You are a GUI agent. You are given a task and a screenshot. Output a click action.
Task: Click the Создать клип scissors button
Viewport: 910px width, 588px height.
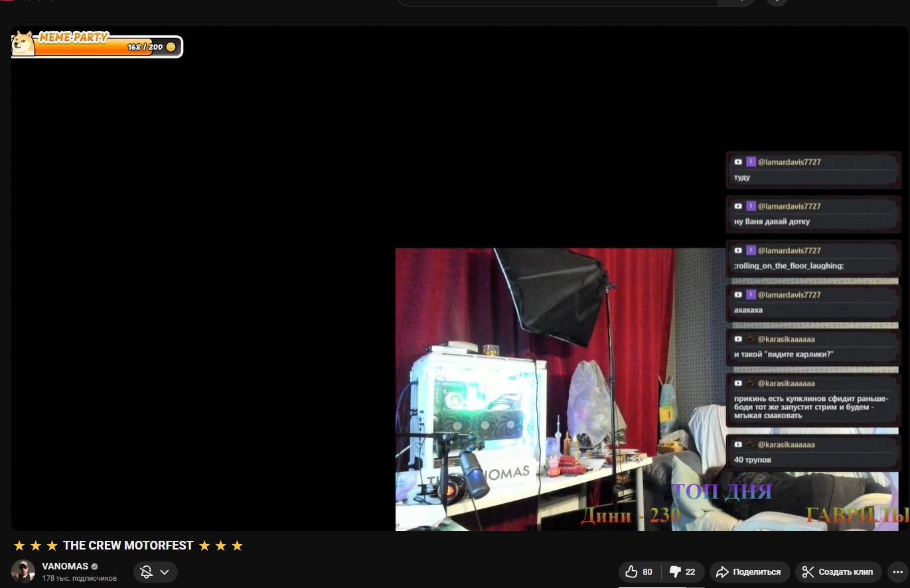pos(838,572)
